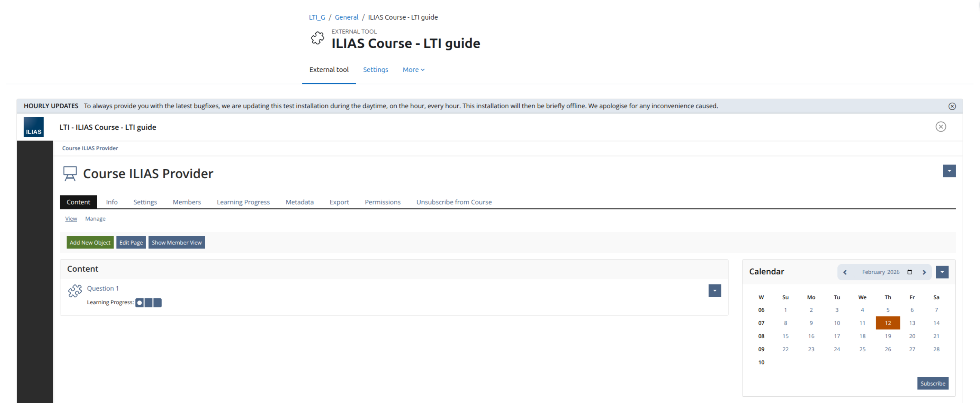Click the Learning Progress label under Question 1
980x403 pixels.
click(110, 303)
